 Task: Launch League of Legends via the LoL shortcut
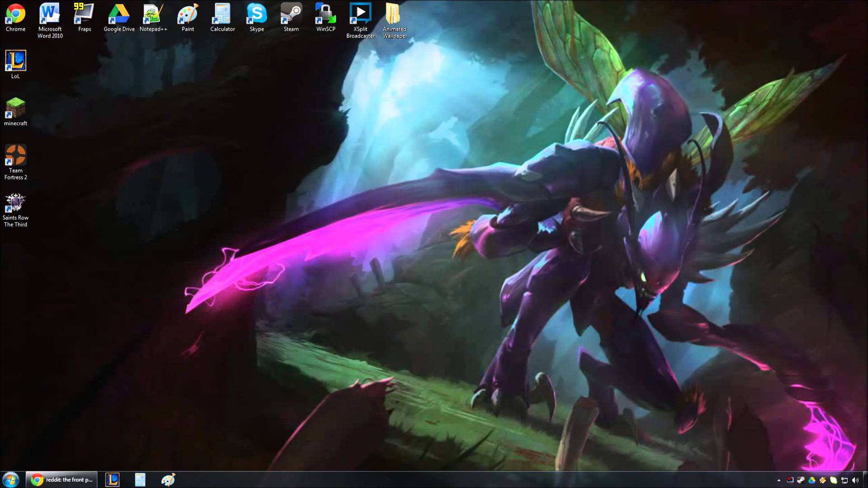pos(16,61)
